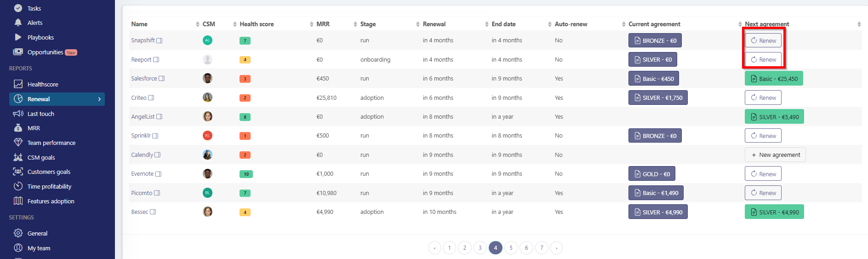Screen dimensions: 868x259
Task: Click the Team performance diamond icon
Action: point(18,143)
